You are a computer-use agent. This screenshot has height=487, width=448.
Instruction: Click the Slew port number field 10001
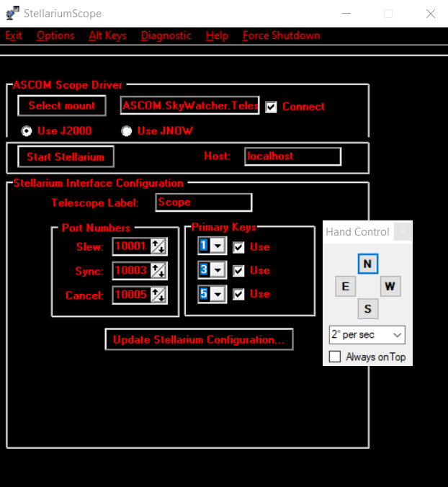click(x=132, y=246)
